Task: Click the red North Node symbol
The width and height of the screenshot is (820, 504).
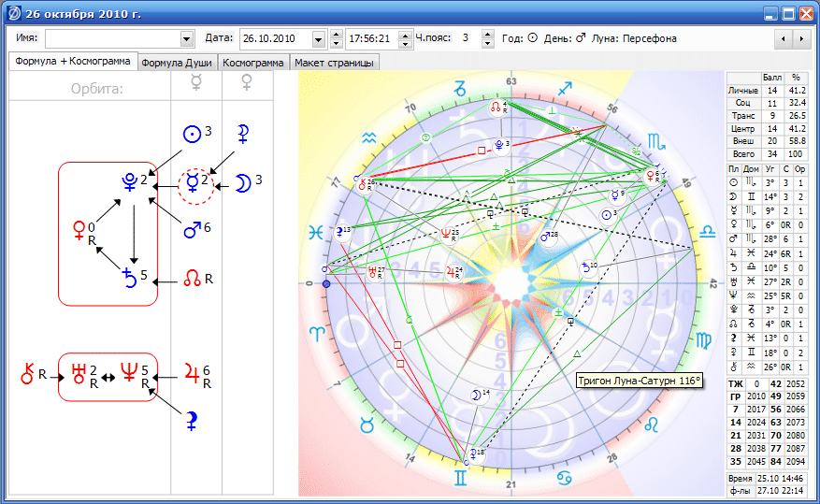Action: [193, 279]
